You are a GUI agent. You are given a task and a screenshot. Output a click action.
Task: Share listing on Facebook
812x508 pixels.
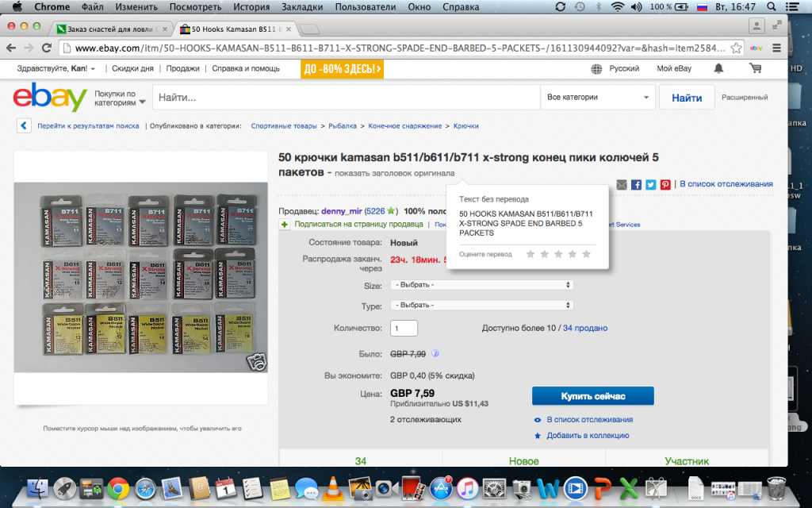point(637,184)
